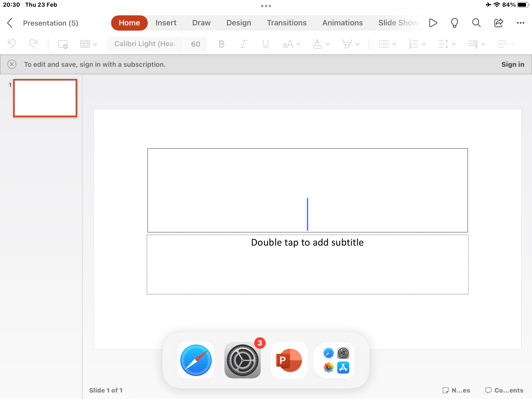Image resolution: width=532 pixels, height=399 pixels.
Task: Click the Redo arrow icon
Action: coord(33,44)
